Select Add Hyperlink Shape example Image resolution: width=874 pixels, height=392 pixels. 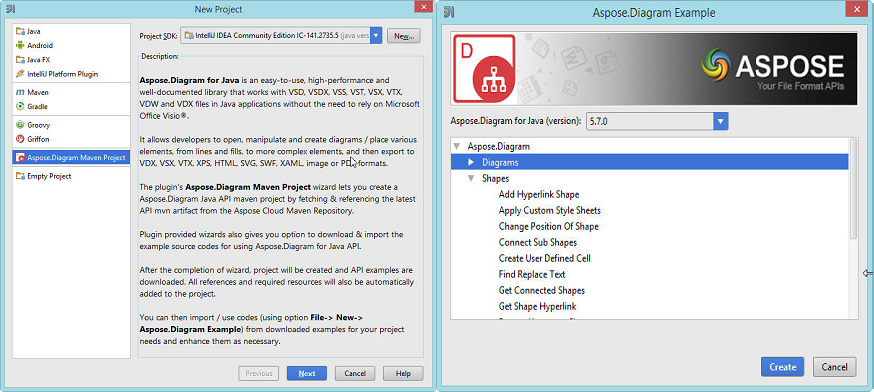pos(538,195)
